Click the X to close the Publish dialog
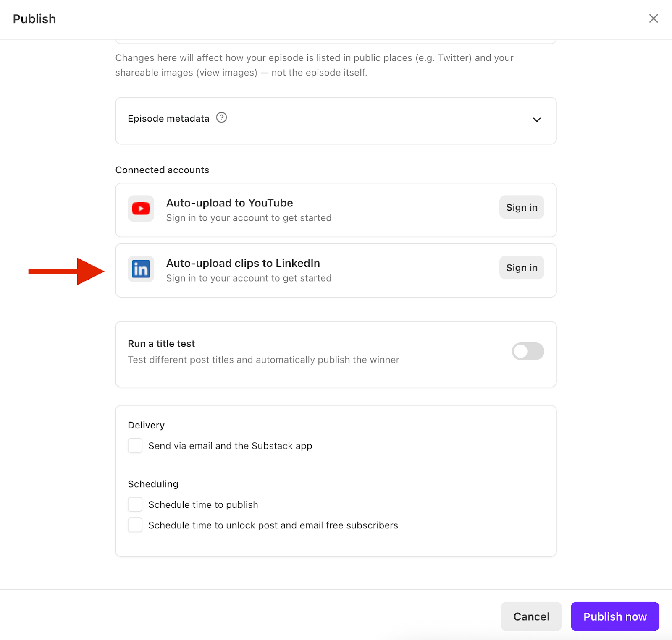The image size is (672, 640). click(x=654, y=18)
